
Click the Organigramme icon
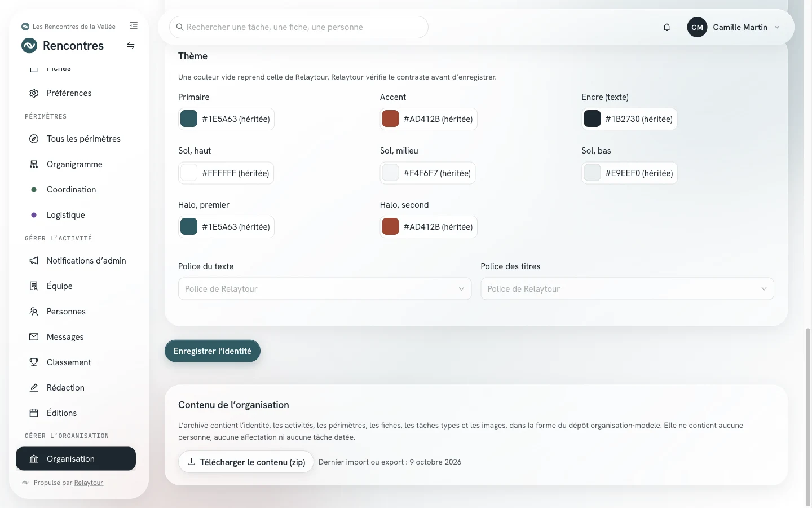34,164
